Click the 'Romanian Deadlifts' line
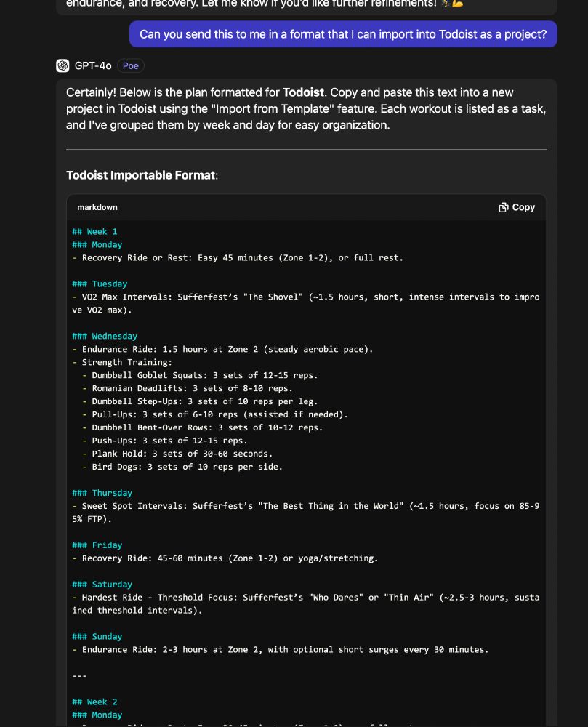The image size is (588, 727). pos(188,388)
